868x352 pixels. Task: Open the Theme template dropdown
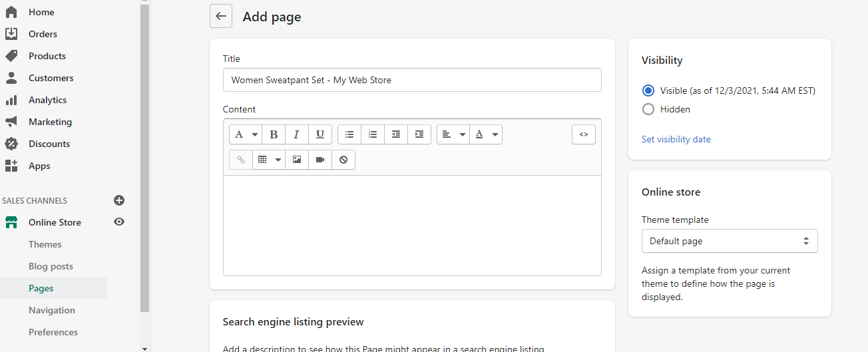pyautogui.click(x=730, y=241)
